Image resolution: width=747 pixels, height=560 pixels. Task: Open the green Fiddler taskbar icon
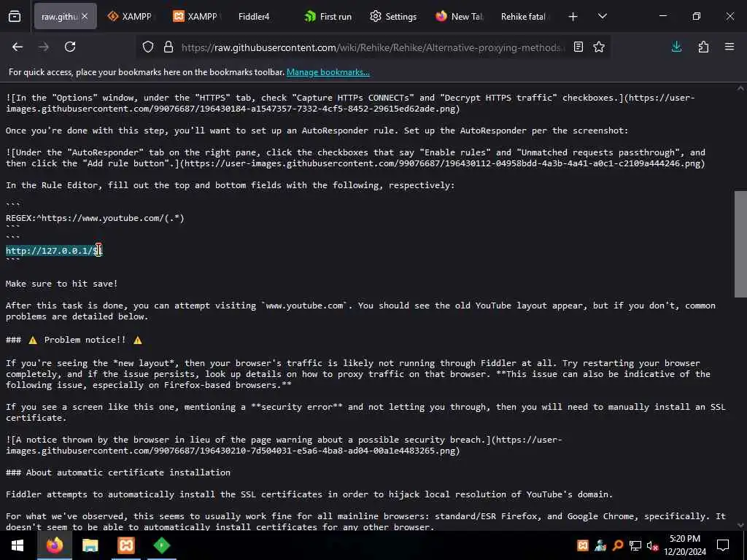click(162, 545)
